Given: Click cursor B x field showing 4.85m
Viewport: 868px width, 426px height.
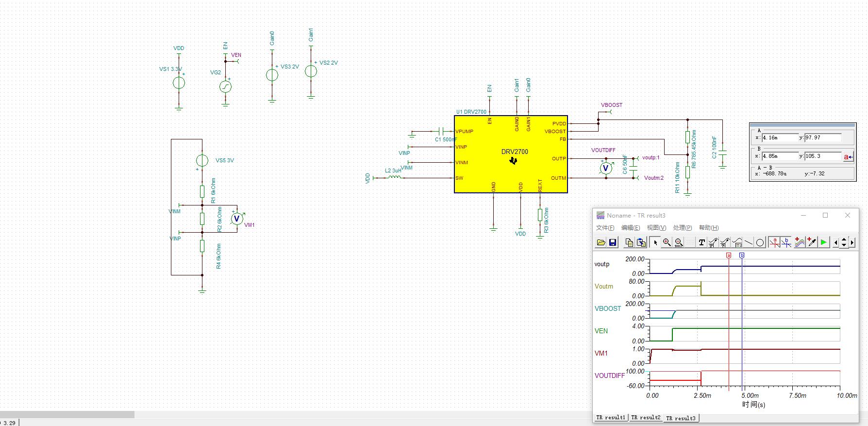Looking at the screenshot, I should [780, 156].
